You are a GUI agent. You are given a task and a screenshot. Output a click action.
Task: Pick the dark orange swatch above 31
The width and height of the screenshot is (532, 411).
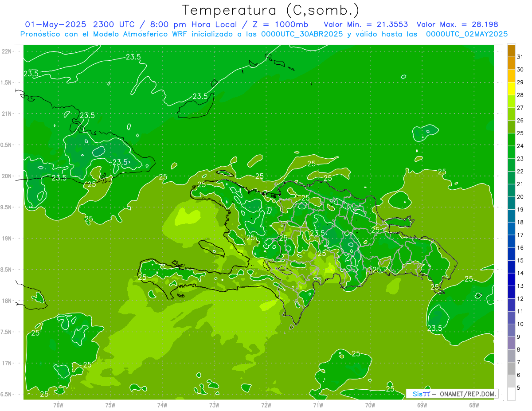511,51
